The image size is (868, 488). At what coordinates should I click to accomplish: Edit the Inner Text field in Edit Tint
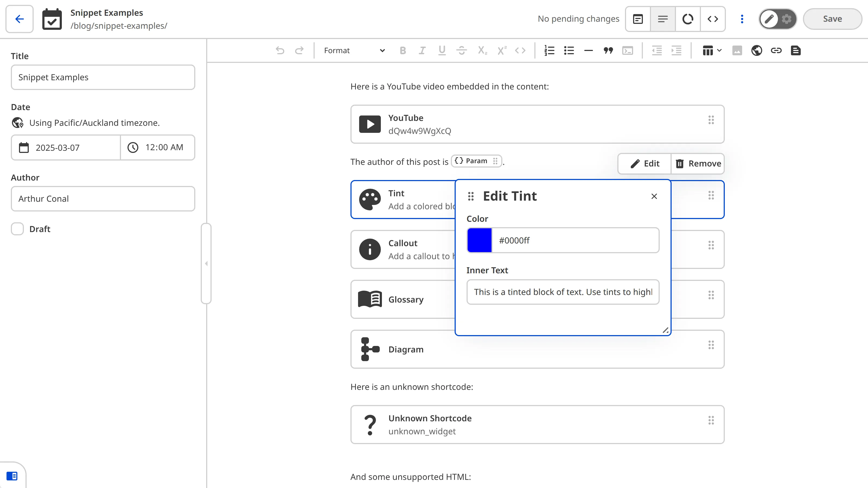(x=562, y=292)
